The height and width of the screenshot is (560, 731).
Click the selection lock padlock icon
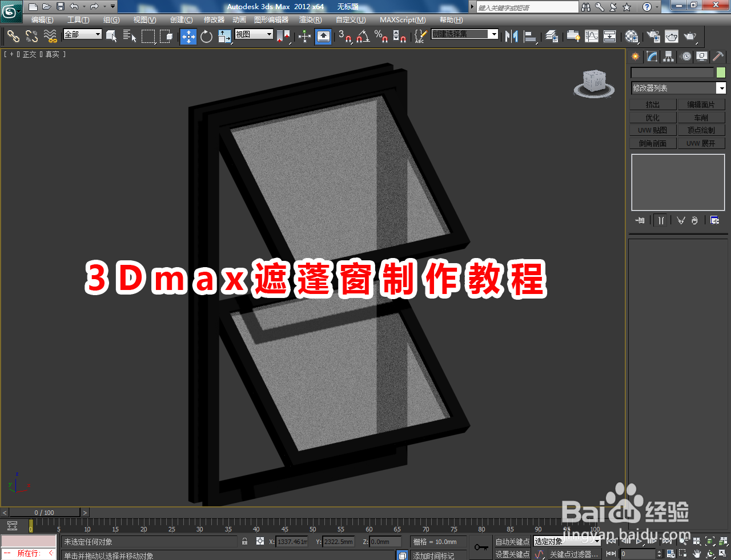click(245, 541)
